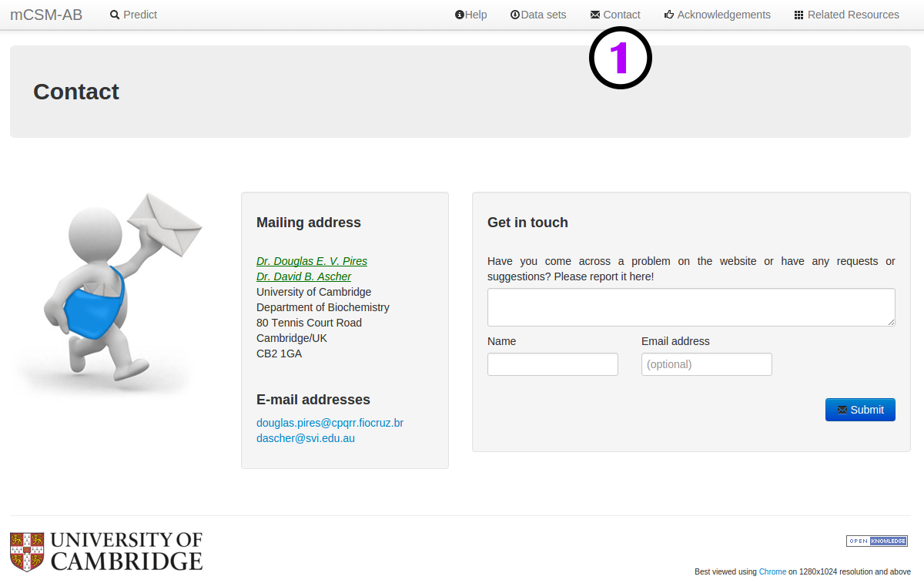Open the Acknowledgements page
Image resolution: width=924 pixels, height=583 pixels.
click(x=717, y=15)
